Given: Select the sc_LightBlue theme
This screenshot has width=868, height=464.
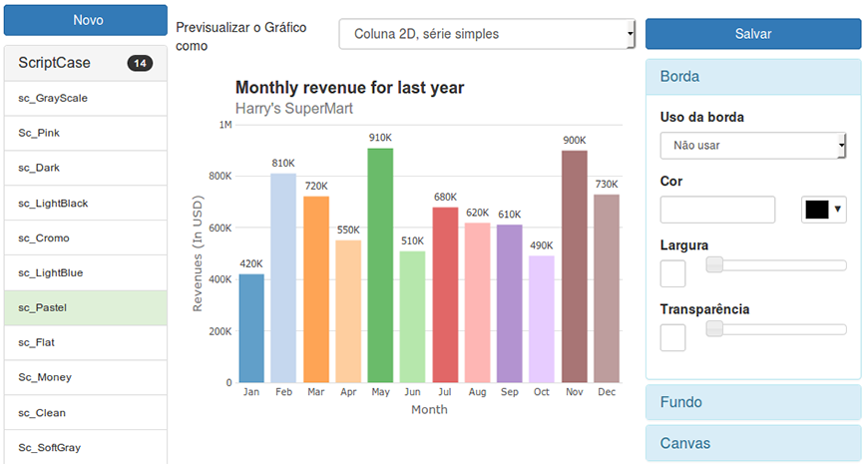Looking at the screenshot, I should click(86, 273).
